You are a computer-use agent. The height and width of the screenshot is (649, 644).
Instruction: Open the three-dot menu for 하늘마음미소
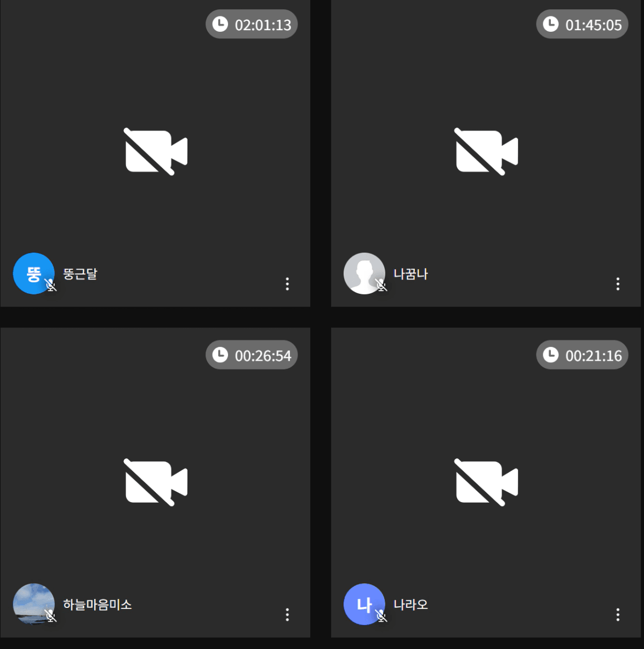click(x=287, y=614)
